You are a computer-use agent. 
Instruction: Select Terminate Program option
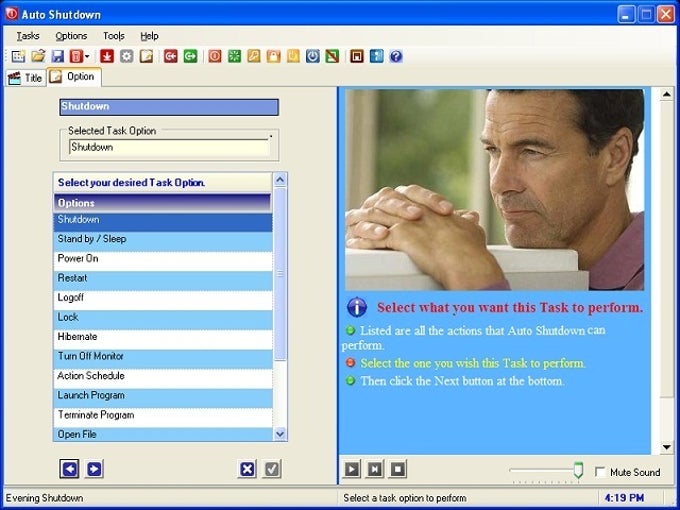tap(163, 417)
